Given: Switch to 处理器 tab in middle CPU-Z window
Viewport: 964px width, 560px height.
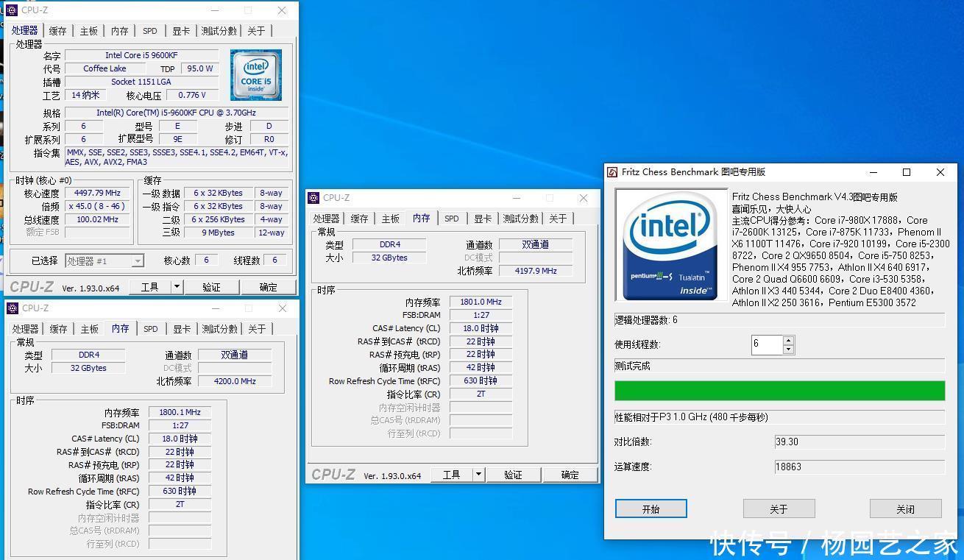Looking at the screenshot, I should pyautogui.click(x=326, y=219).
